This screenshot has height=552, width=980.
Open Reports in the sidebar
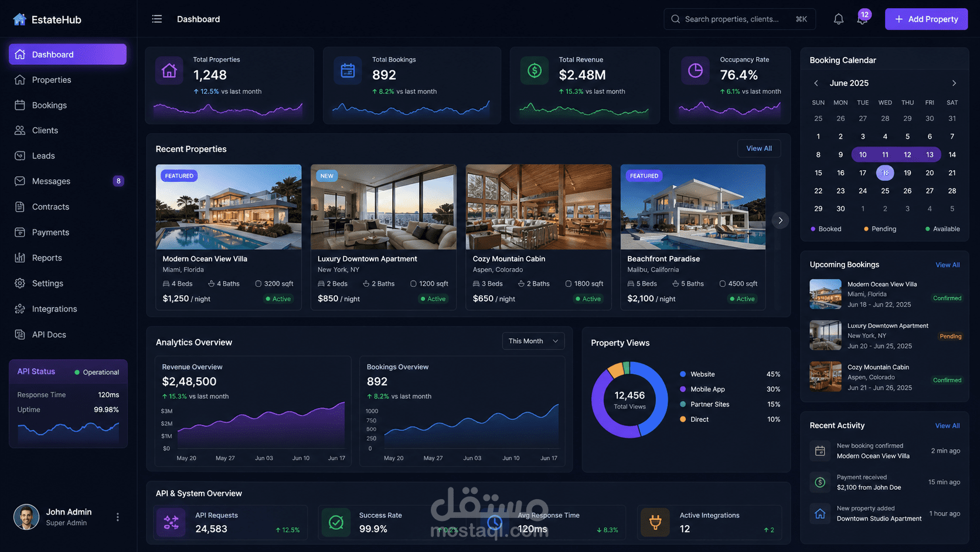tap(68, 258)
